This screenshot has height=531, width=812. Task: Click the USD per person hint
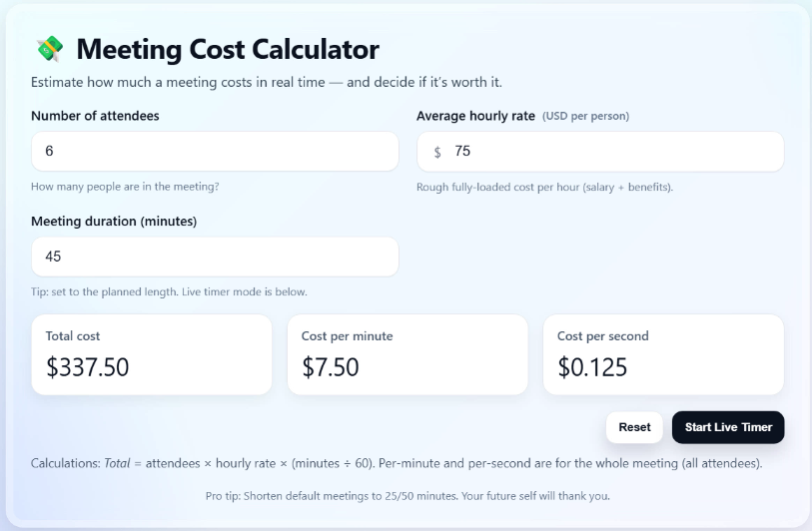586,117
